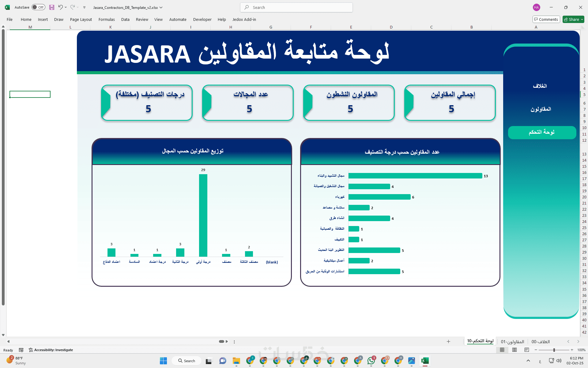Open the Comments pane button
588x368 pixels.
click(546, 19)
